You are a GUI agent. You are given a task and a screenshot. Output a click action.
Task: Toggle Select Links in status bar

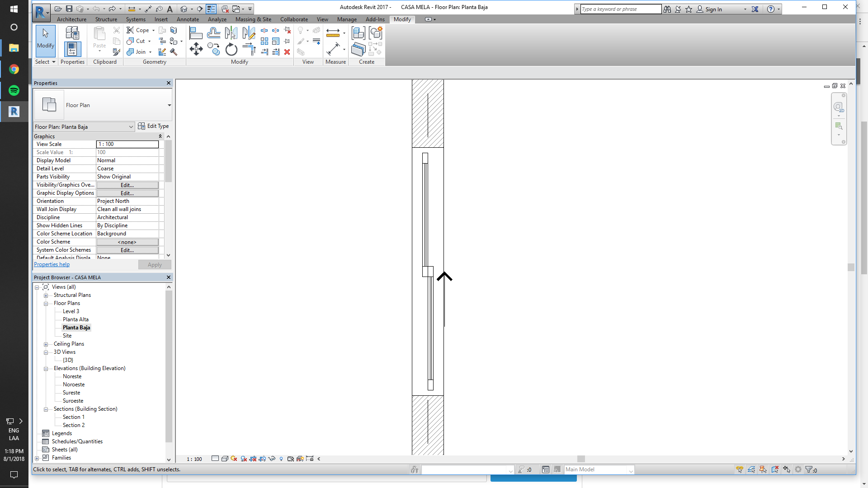point(740,469)
